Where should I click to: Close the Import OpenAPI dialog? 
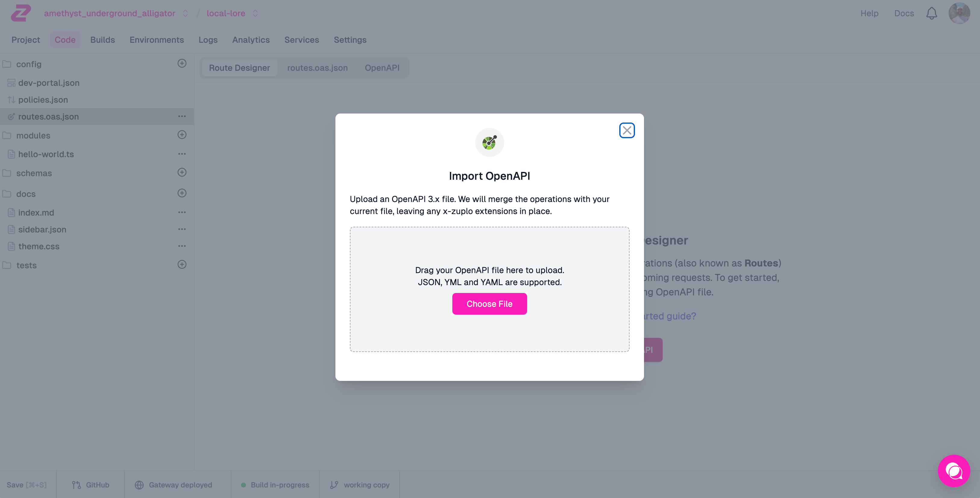[x=627, y=130]
